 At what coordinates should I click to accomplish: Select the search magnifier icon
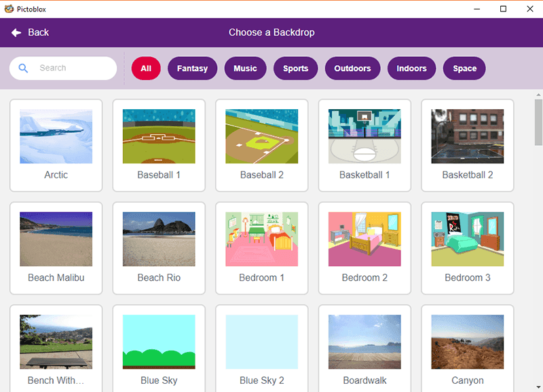pyautogui.click(x=22, y=68)
